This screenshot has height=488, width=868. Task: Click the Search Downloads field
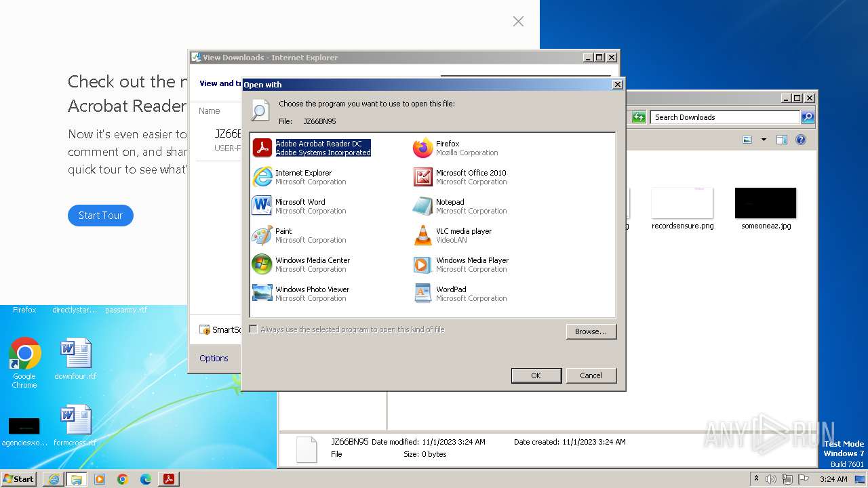(725, 117)
